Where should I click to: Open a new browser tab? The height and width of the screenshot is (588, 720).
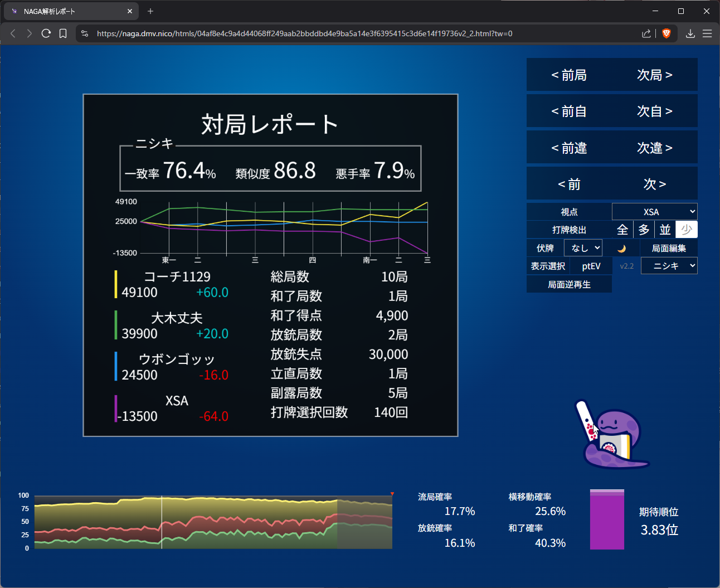click(150, 11)
